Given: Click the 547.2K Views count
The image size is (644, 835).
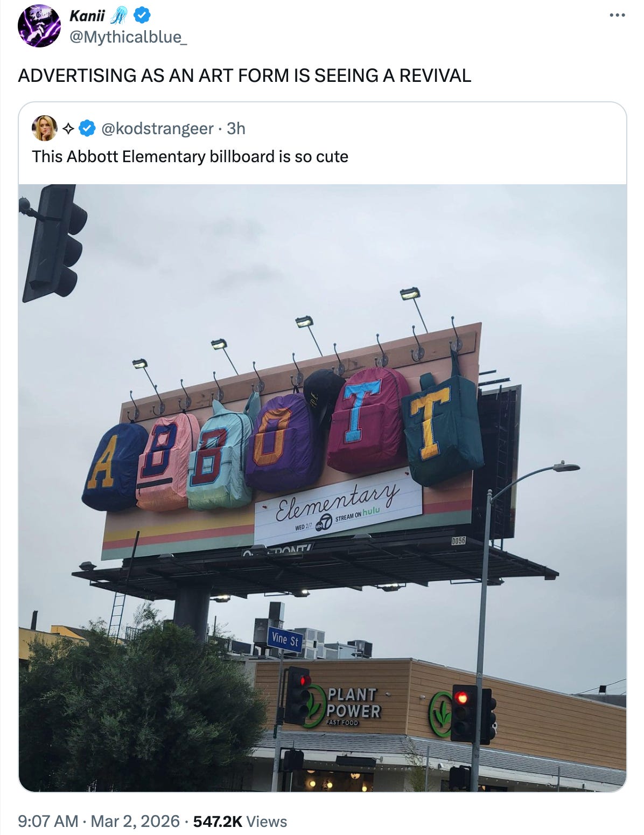Looking at the screenshot, I should pos(240,822).
